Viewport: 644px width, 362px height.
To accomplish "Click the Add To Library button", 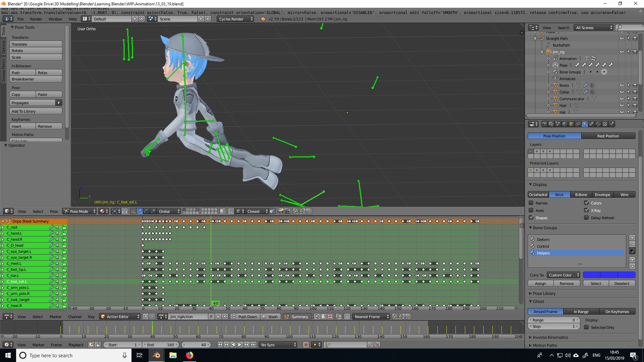I will 36,111.
